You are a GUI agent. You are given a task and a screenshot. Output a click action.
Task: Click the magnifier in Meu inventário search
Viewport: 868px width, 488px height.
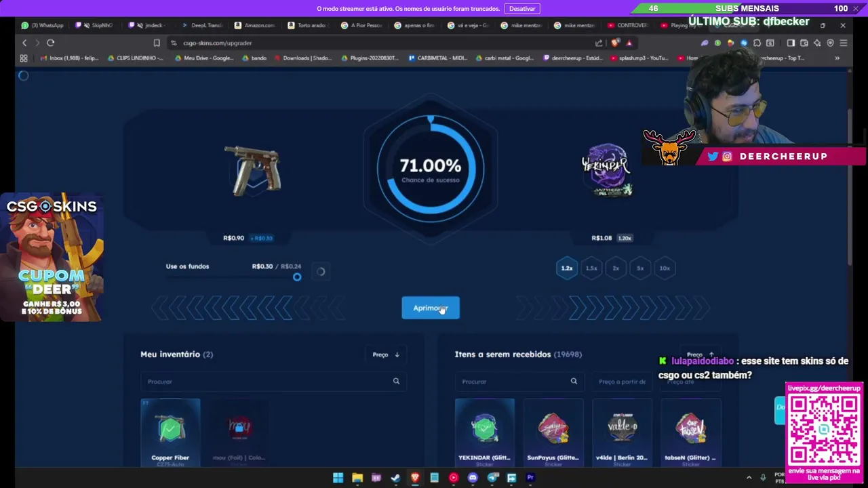(x=396, y=381)
